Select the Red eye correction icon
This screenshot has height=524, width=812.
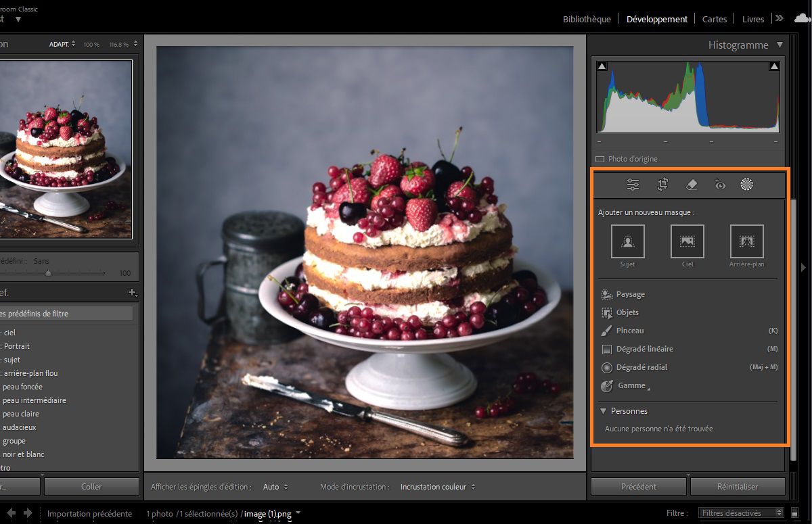coord(720,184)
